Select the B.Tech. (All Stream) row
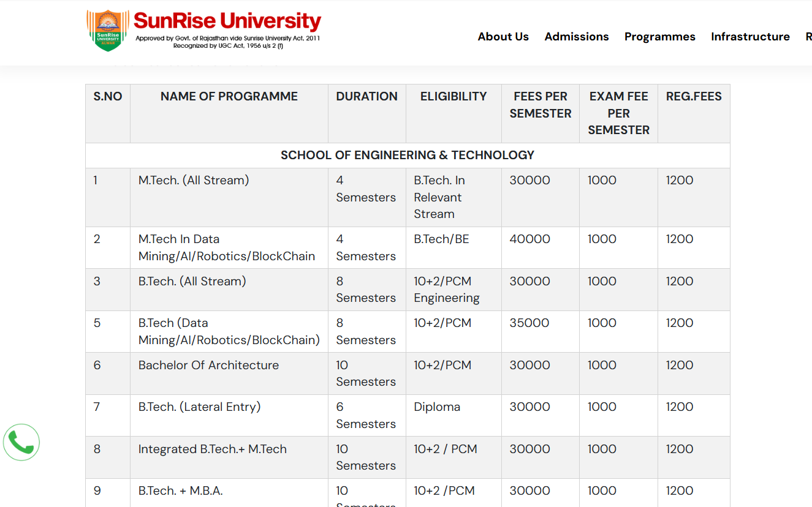Viewport: 812px width, 507px height. pyautogui.click(x=192, y=282)
